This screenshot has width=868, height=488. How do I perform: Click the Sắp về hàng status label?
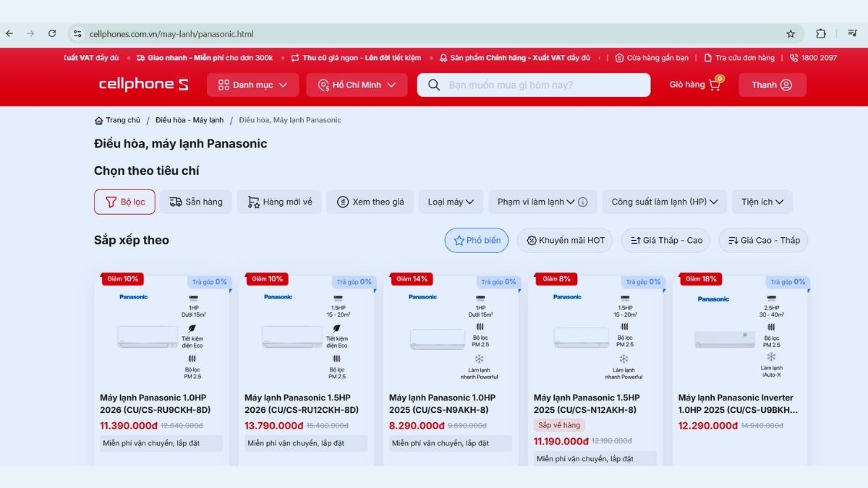pyautogui.click(x=559, y=425)
